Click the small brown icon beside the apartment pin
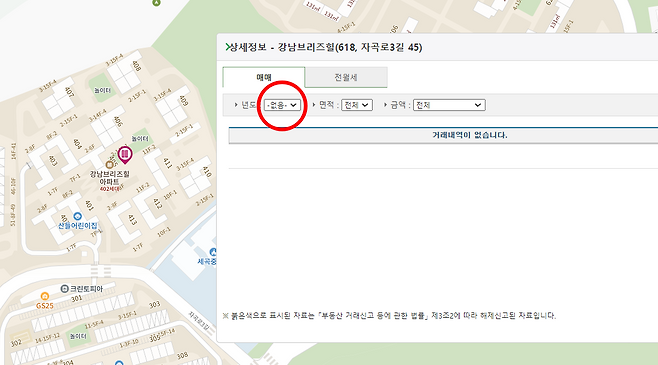Viewport: 658px width, 365px height. tap(110, 164)
